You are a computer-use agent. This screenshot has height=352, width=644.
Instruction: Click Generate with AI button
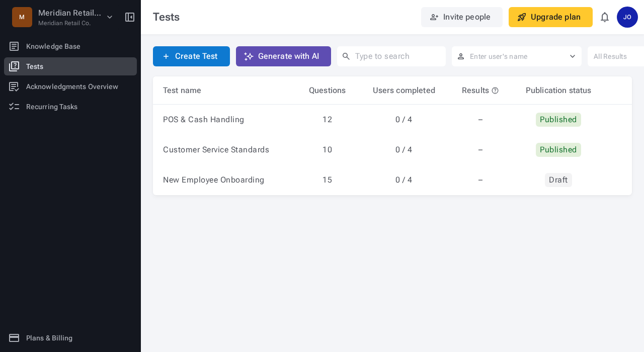(283, 56)
